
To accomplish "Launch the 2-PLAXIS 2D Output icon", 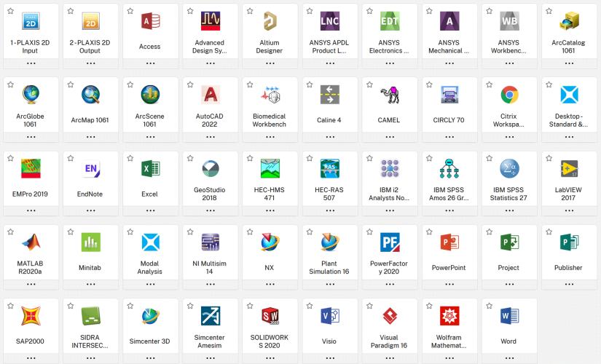I will point(90,21).
